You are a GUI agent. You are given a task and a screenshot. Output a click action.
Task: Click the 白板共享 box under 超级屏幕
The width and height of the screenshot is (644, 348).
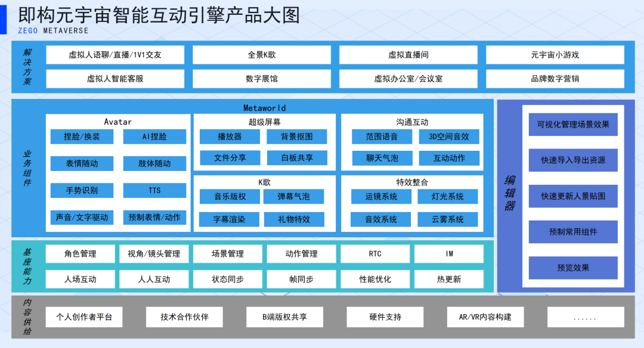click(296, 158)
